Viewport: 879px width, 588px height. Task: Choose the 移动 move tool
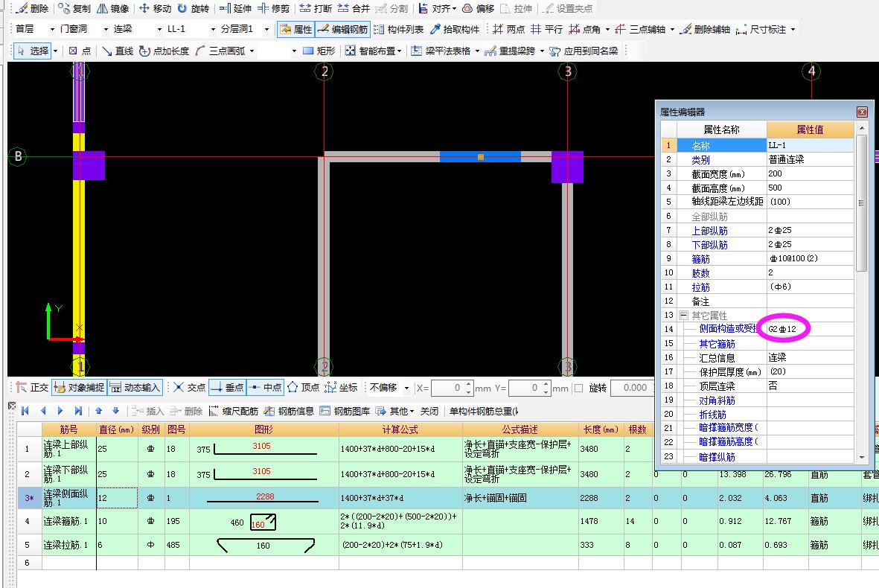point(156,8)
